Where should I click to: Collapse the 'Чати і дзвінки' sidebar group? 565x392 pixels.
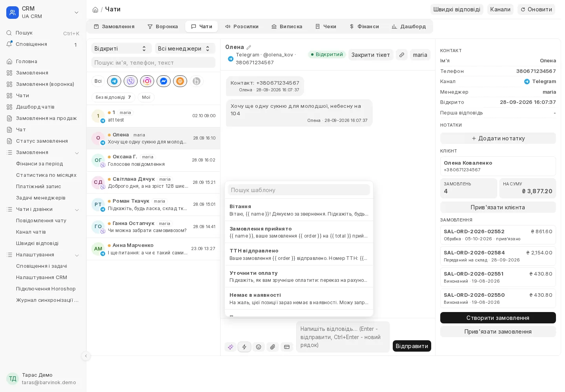[x=77, y=210]
